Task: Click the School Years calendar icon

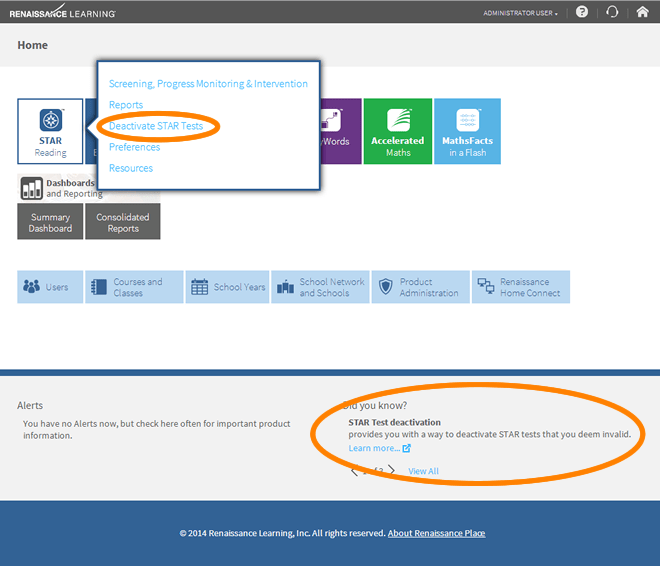Action: 200,287
